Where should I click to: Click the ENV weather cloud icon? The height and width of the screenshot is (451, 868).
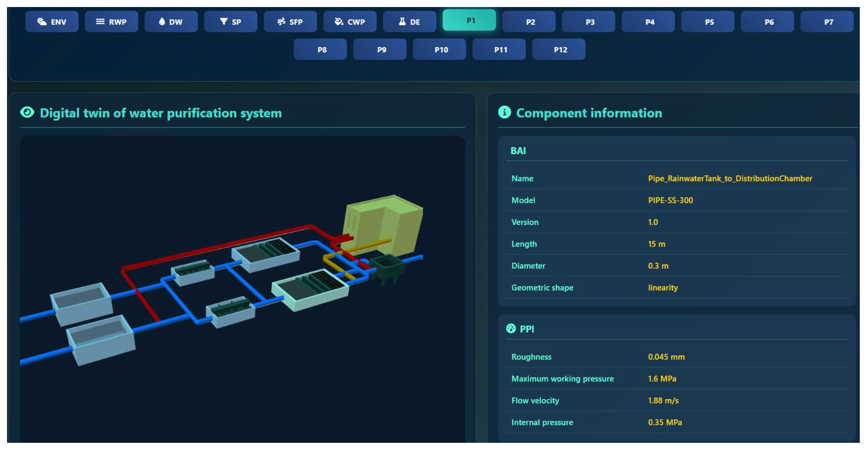[x=41, y=22]
